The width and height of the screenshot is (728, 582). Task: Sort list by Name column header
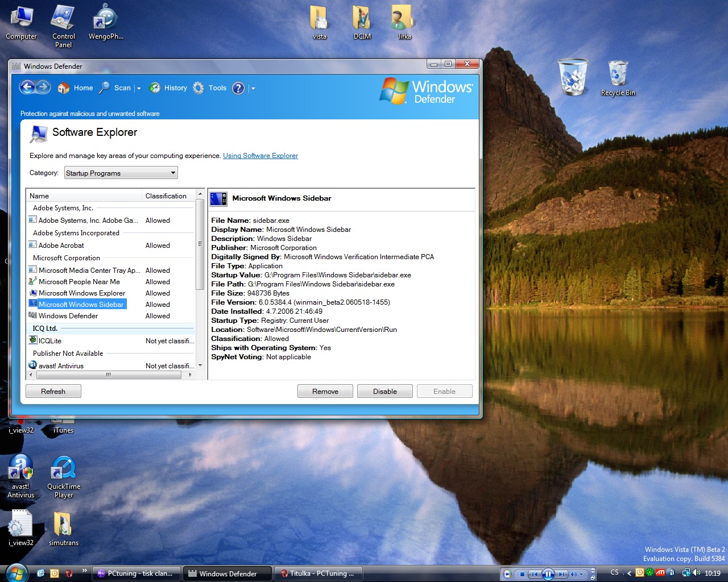click(x=84, y=196)
